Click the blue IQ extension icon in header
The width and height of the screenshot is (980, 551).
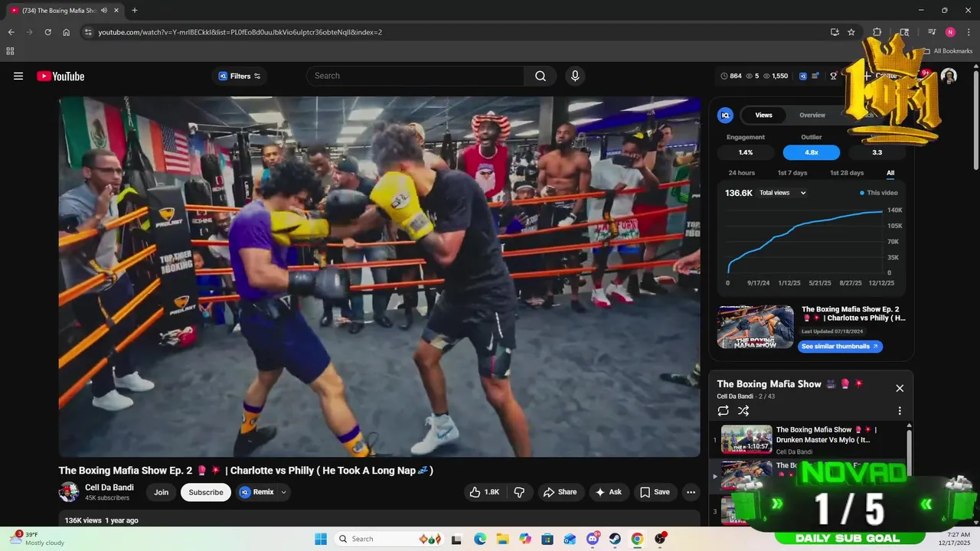(x=802, y=76)
